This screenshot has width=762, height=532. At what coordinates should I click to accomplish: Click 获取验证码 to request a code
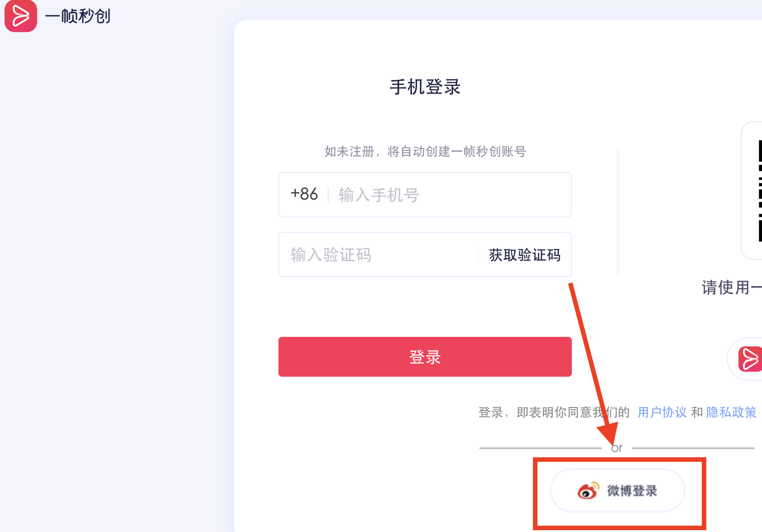pos(525,255)
